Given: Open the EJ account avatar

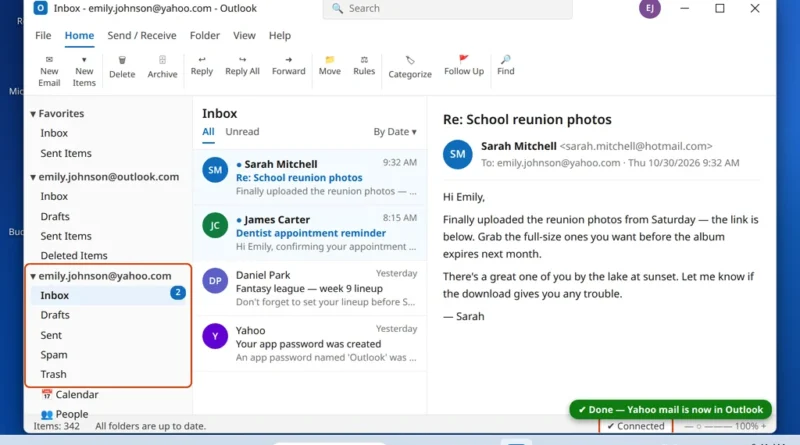Looking at the screenshot, I should tap(649, 8).
